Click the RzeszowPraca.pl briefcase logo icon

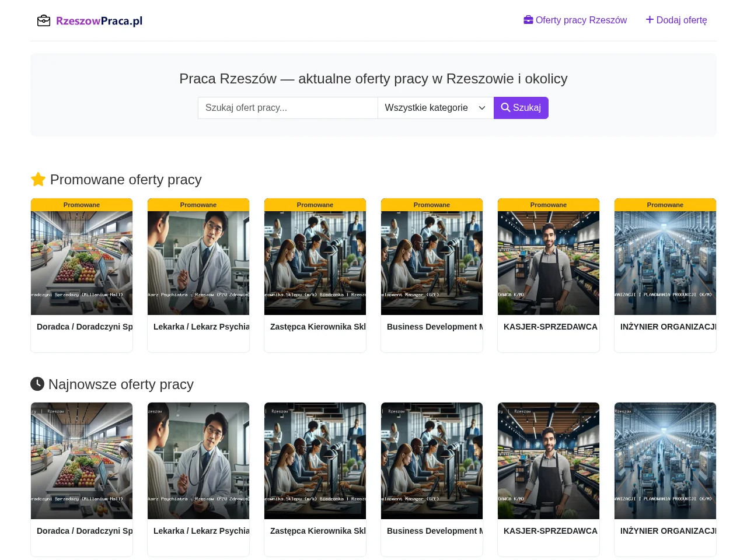click(x=44, y=21)
